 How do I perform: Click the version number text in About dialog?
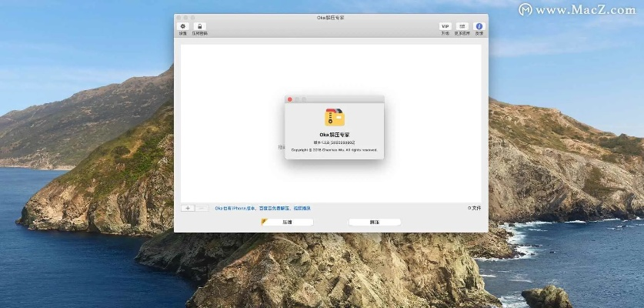click(335, 143)
